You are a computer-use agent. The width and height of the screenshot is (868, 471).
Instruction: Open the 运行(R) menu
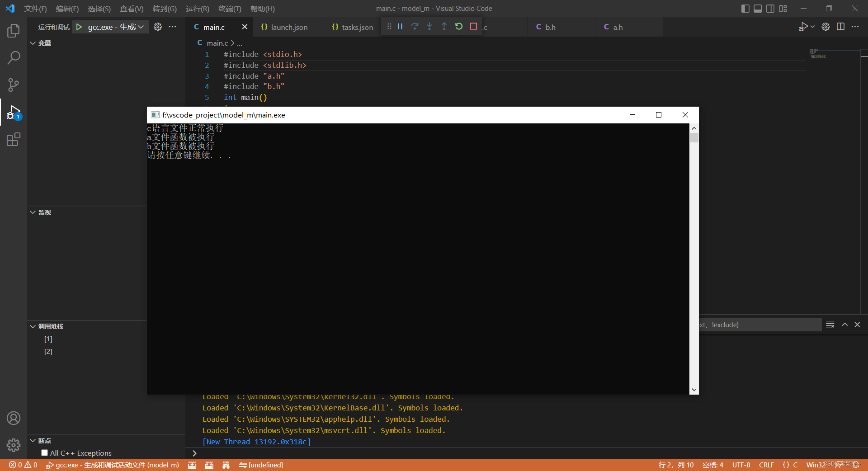click(198, 9)
